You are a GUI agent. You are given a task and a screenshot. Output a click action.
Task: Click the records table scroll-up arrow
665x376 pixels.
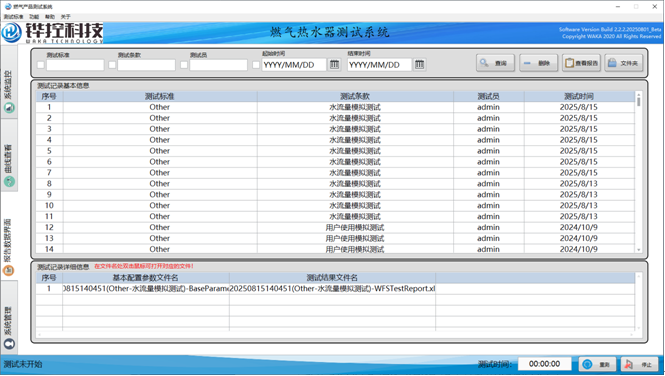pos(639,94)
